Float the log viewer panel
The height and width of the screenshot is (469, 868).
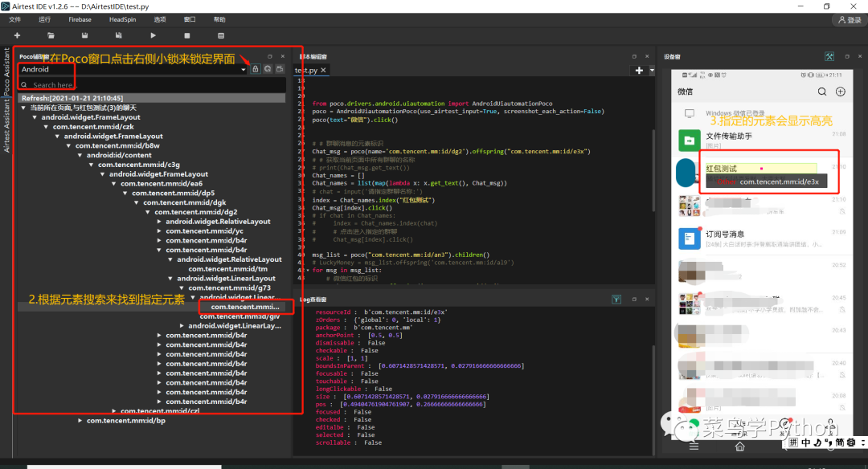(634, 300)
